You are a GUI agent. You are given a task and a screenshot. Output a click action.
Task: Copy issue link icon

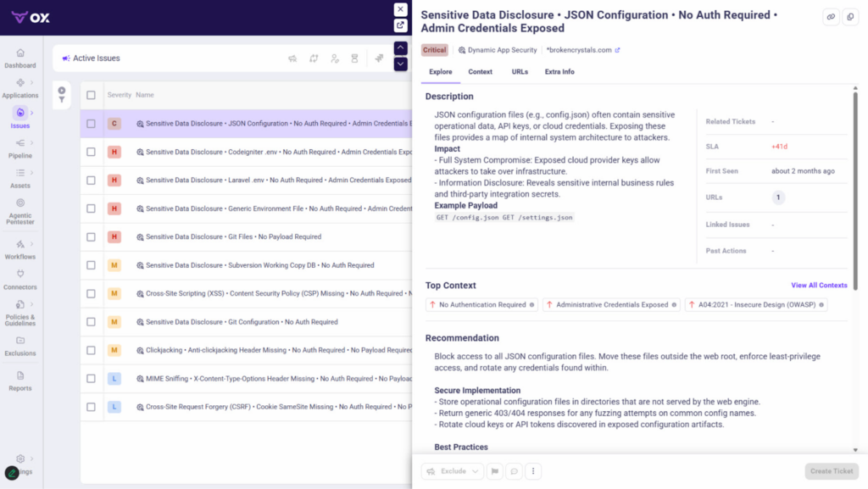click(x=831, y=17)
